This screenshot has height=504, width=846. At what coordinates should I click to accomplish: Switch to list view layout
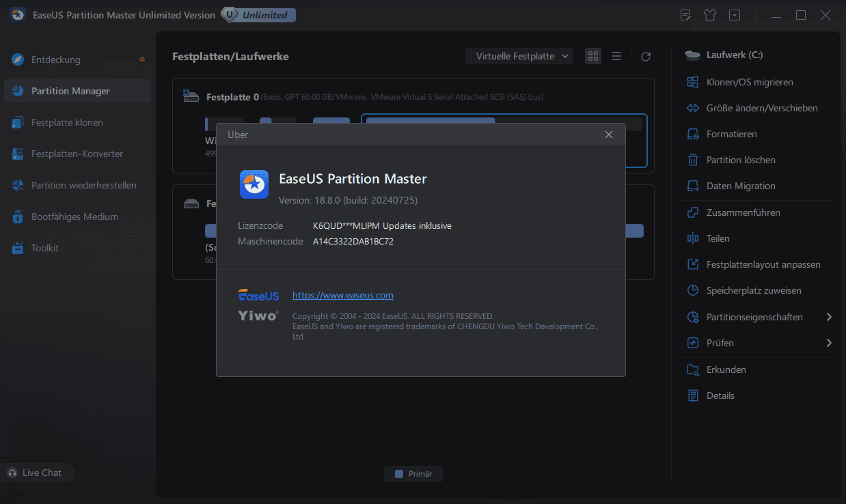tap(616, 56)
